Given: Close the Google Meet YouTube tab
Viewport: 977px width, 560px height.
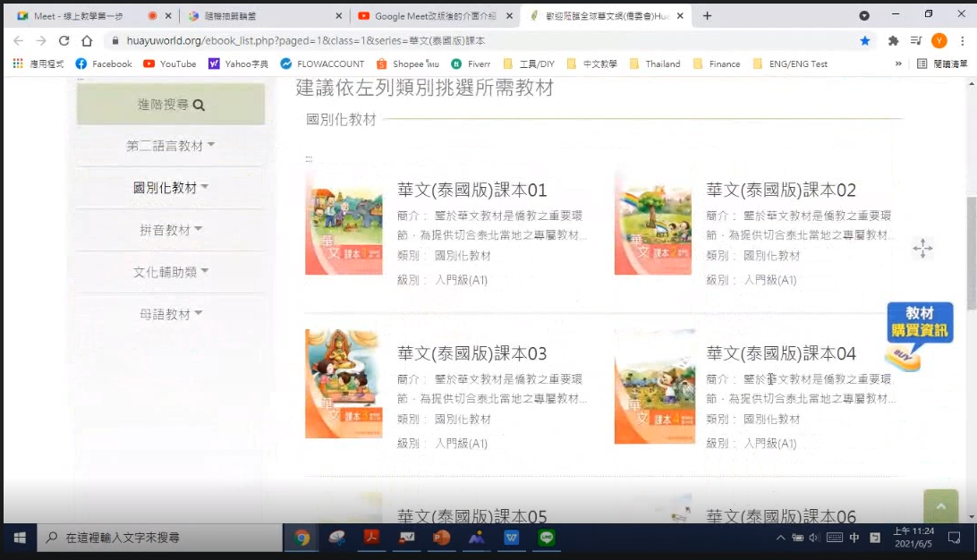Looking at the screenshot, I should (x=509, y=16).
